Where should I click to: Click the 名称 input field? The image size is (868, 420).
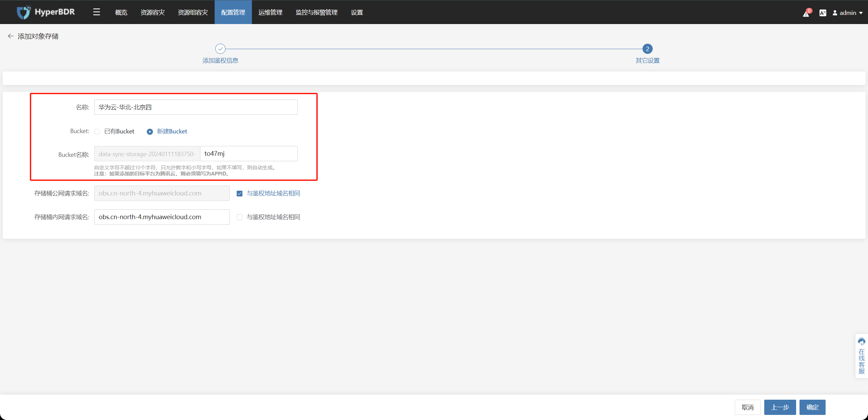(196, 107)
